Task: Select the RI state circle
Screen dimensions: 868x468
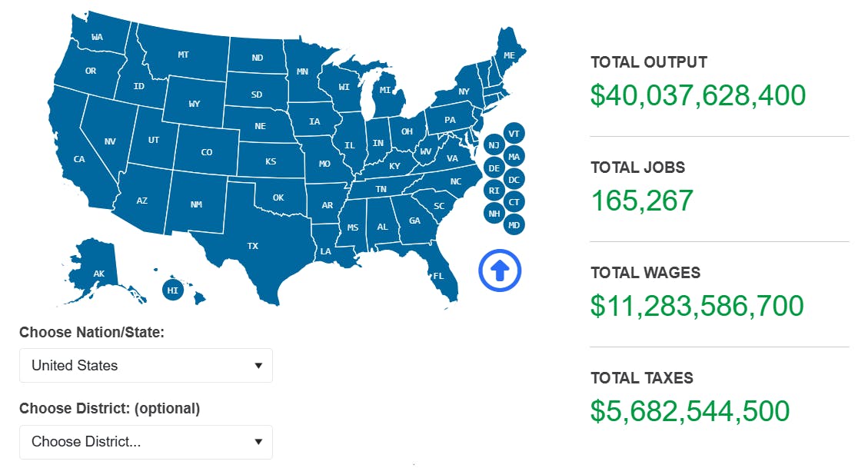Action: 494,191
